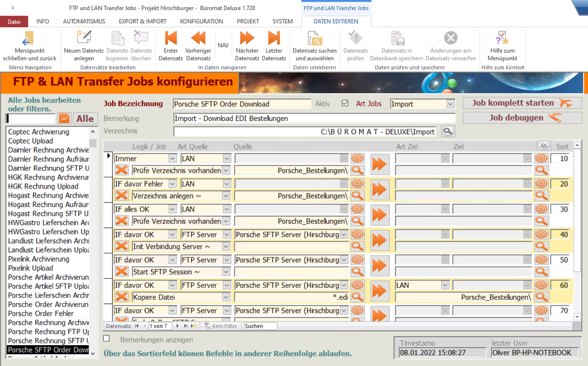
Task: Enable Bemerkungen anzeigen checkbox
Action: (107, 338)
